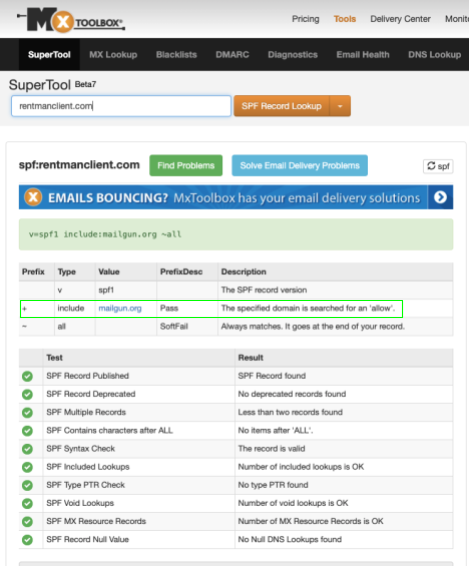Click the domain input field containing rentmanclient.com
The height and width of the screenshot is (566, 469).
(121, 106)
